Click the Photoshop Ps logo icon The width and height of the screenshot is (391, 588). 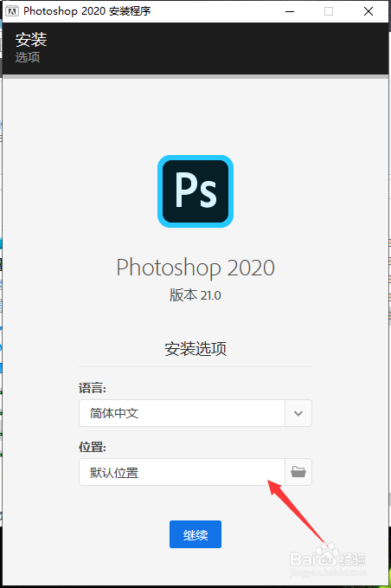pos(195,191)
